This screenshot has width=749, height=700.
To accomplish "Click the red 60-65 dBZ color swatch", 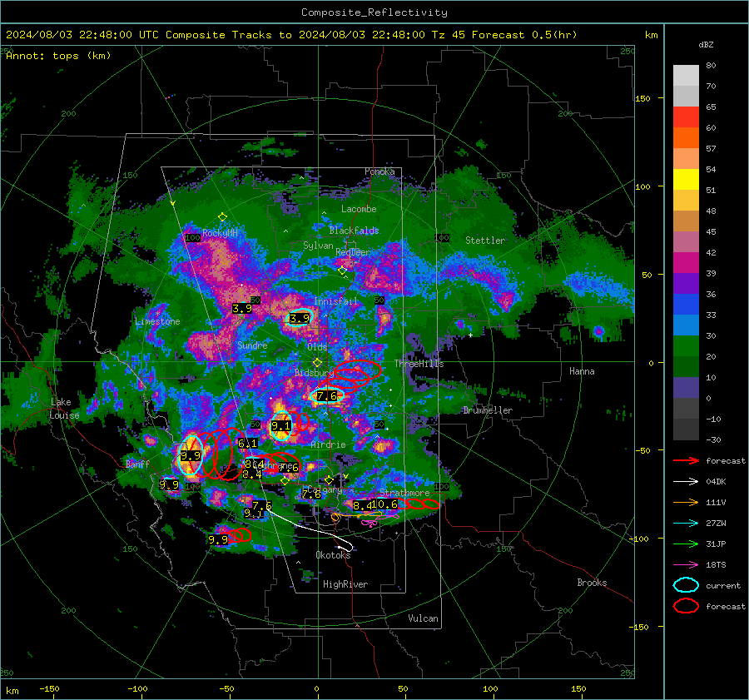I will [686, 117].
